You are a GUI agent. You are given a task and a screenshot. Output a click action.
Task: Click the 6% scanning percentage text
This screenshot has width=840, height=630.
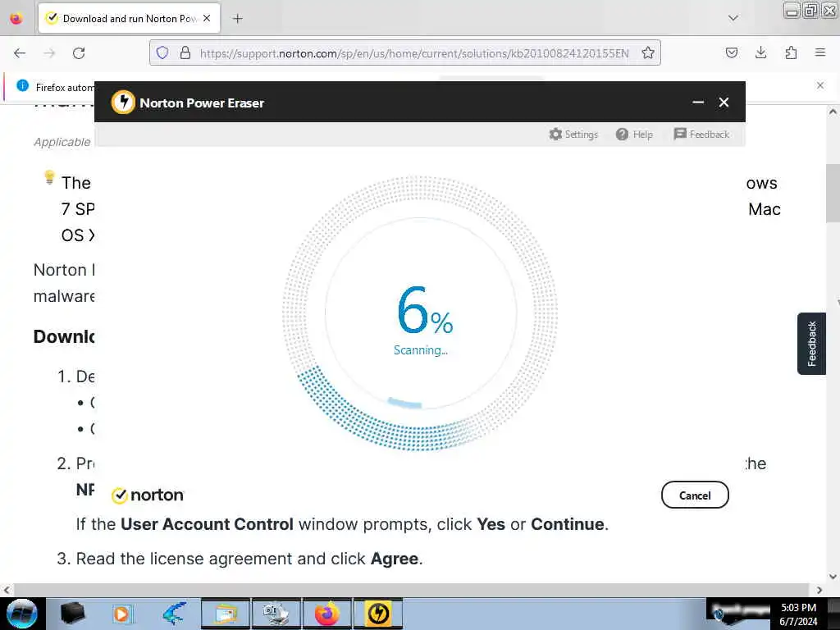click(426, 309)
